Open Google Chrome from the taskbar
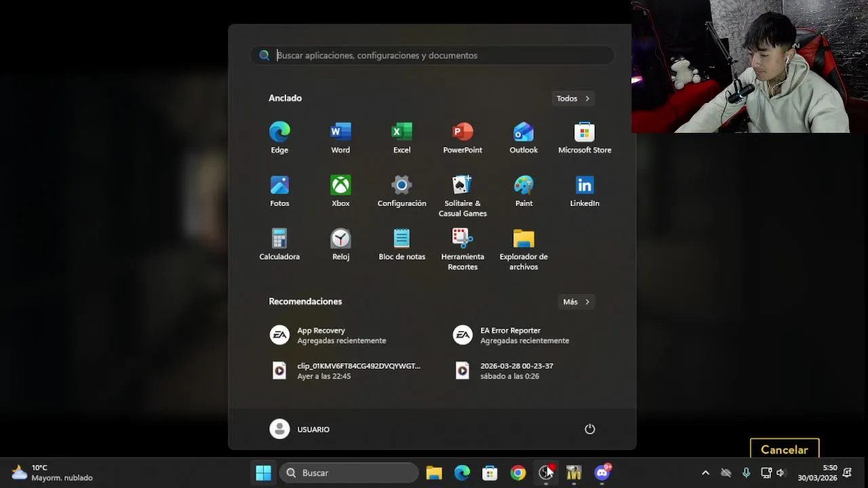The height and width of the screenshot is (488, 868). tap(518, 473)
